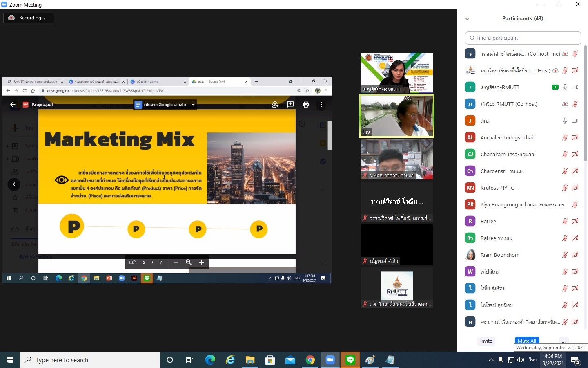Click Riem Boonchom's profile photo avatar
This screenshot has width=588, height=368.
470,255
